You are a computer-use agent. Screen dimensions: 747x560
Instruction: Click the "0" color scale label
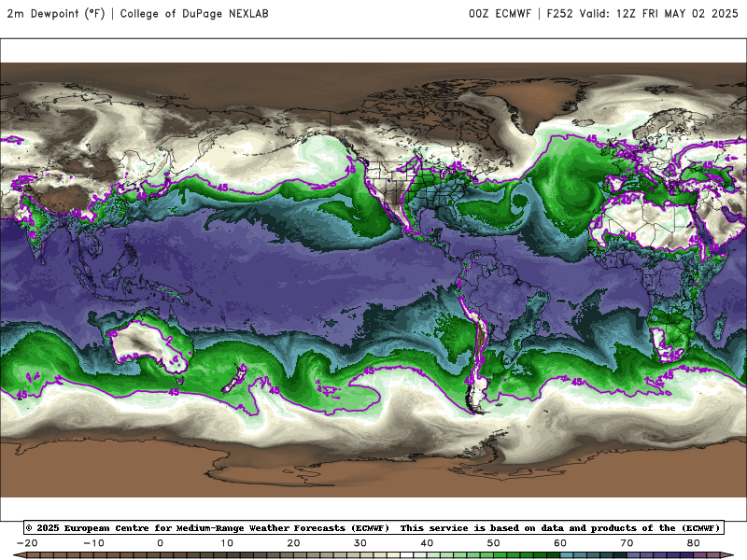160,543
